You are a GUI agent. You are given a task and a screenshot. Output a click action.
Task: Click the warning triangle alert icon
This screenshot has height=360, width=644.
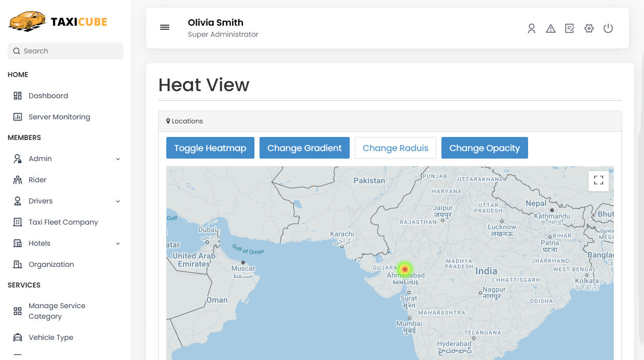click(550, 29)
